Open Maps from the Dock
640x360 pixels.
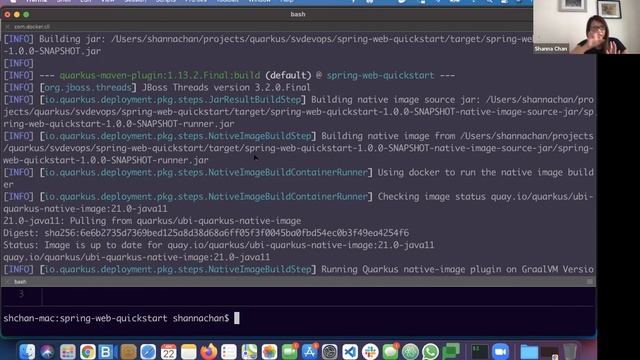249,351
